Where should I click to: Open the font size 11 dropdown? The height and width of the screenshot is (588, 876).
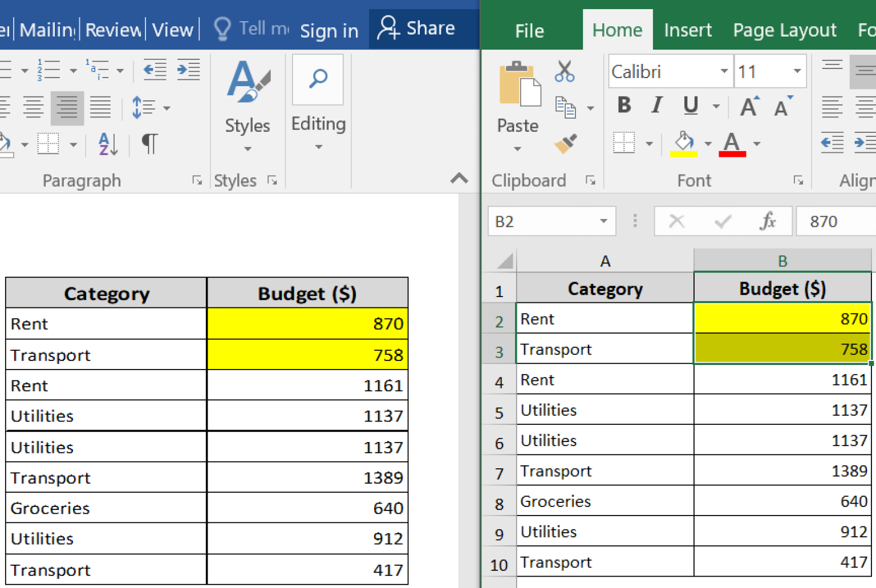coord(797,71)
